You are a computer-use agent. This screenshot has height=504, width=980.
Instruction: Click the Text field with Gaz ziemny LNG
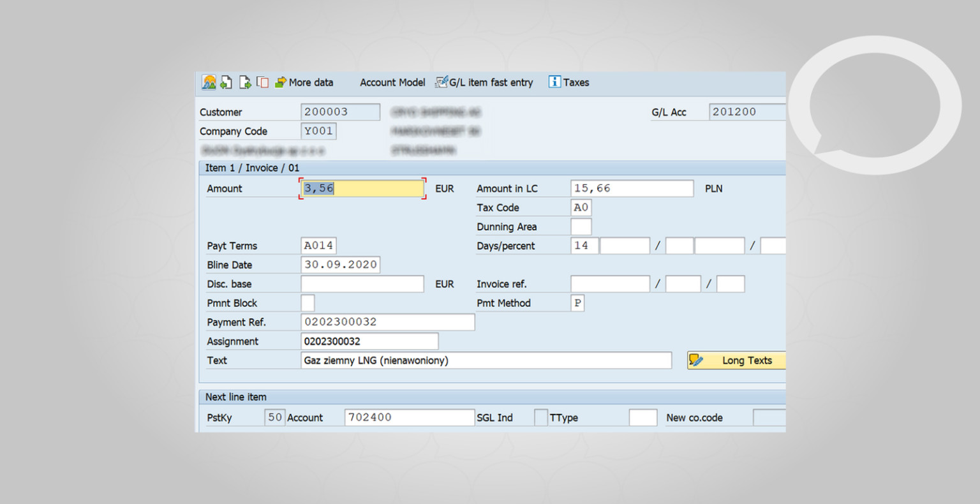pyautogui.click(x=486, y=360)
